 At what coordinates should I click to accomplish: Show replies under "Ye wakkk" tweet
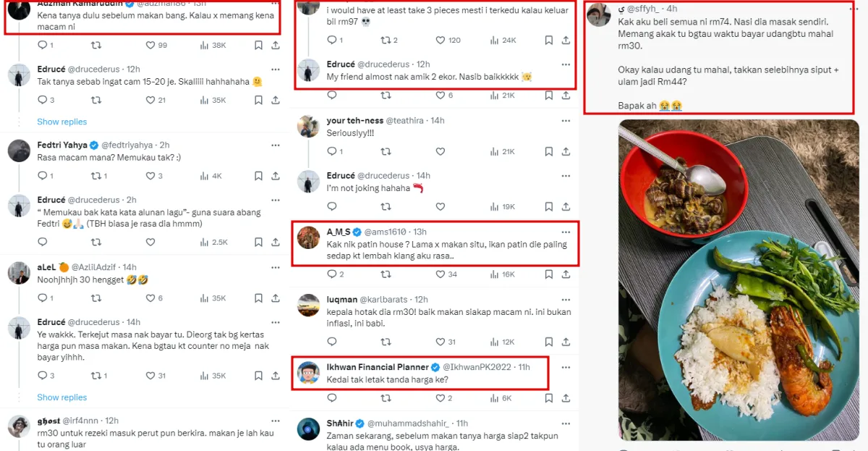pos(62,397)
